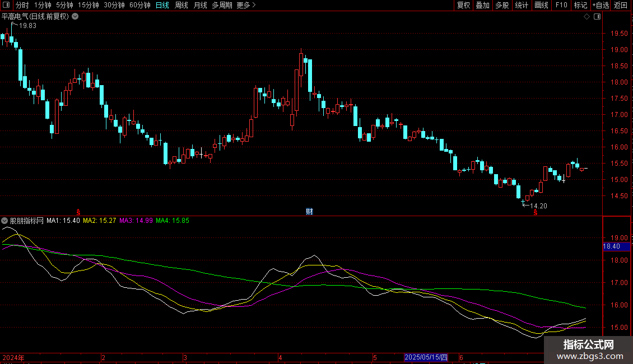This screenshot has width=633, height=364.
Task: Click 返回 to go back
Action: click(x=621, y=5)
